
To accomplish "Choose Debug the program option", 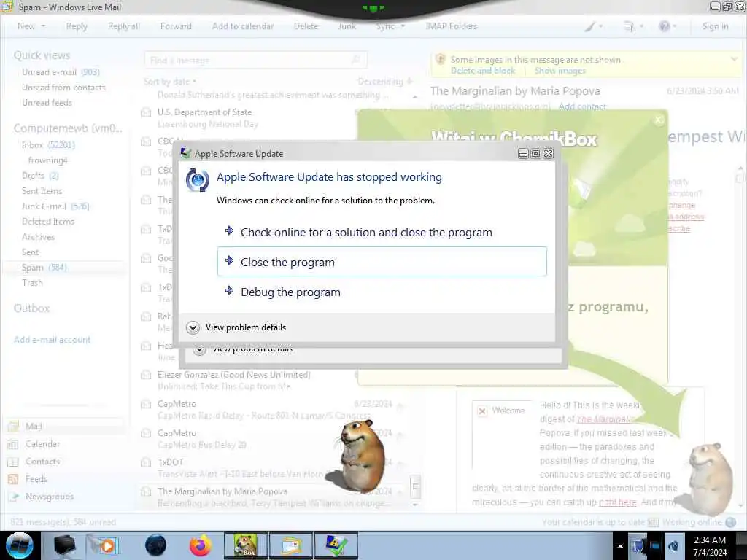I will [382, 292].
